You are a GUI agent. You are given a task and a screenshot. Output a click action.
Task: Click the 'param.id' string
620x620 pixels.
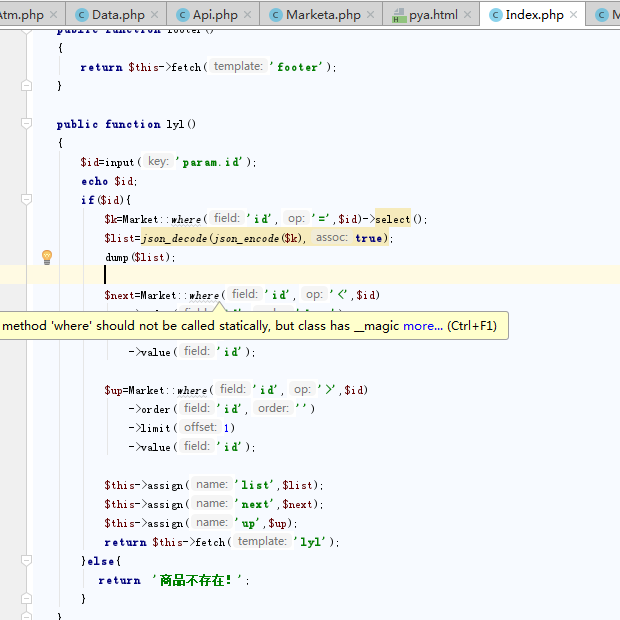[211, 162]
